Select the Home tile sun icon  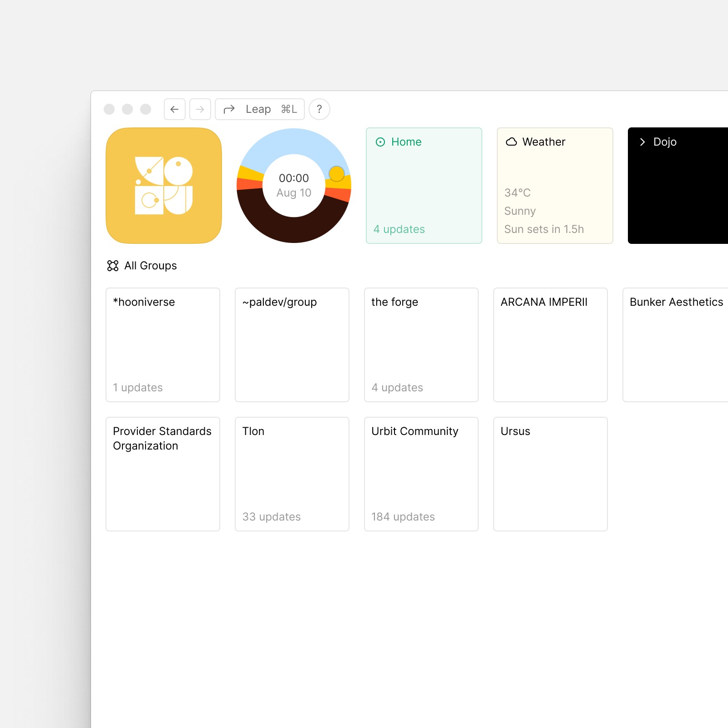[x=380, y=142]
